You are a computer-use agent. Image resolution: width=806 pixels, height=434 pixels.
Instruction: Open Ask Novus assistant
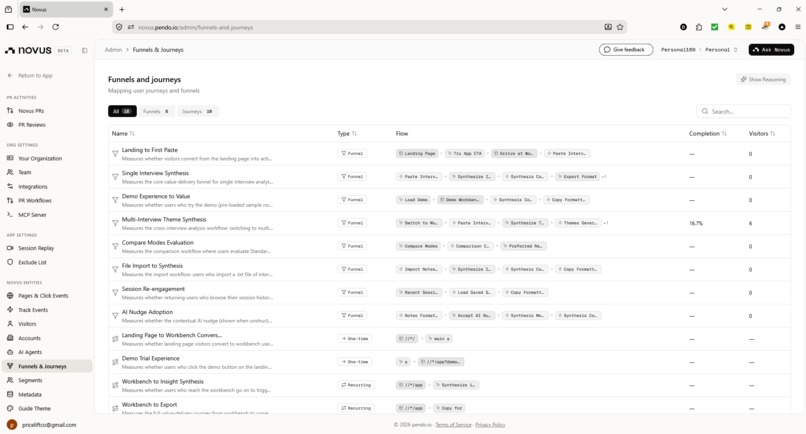(771, 50)
